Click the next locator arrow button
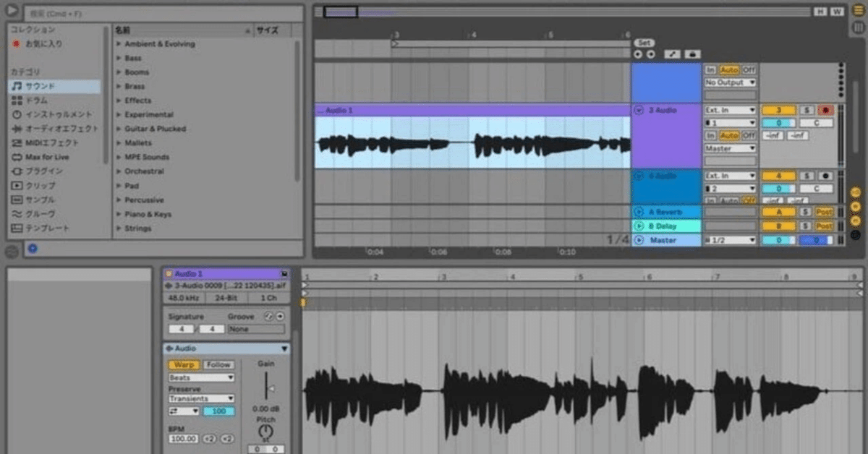Image resolution: width=868 pixels, height=454 pixels. pyautogui.click(x=650, y=54)
